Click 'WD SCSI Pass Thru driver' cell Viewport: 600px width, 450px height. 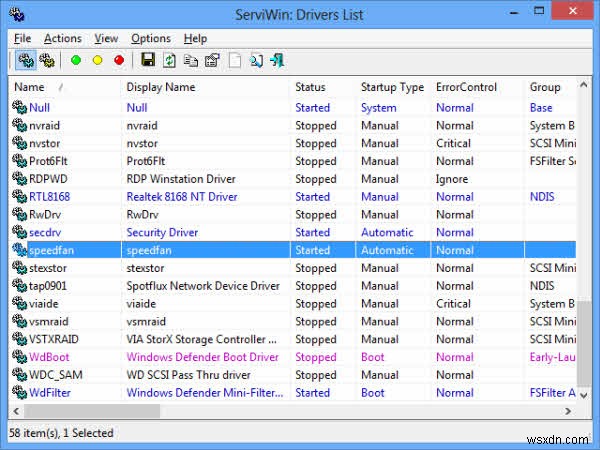(x=188, y=375)
